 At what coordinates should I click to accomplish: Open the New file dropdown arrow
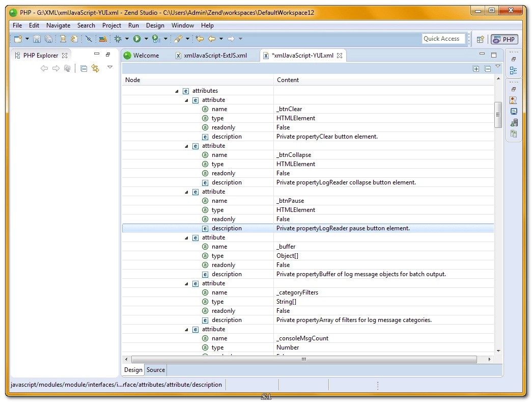pos(27,39)
